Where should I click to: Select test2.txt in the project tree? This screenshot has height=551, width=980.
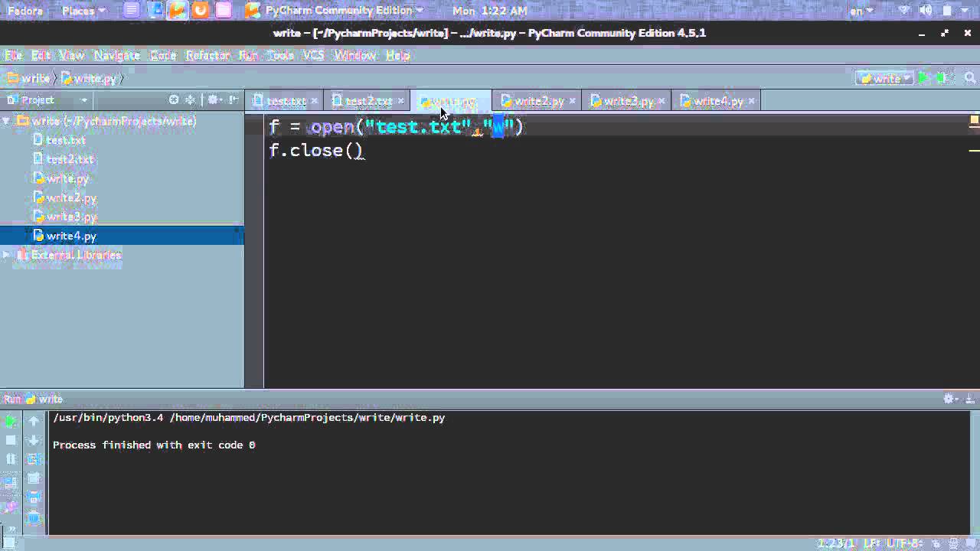(70, 159)
